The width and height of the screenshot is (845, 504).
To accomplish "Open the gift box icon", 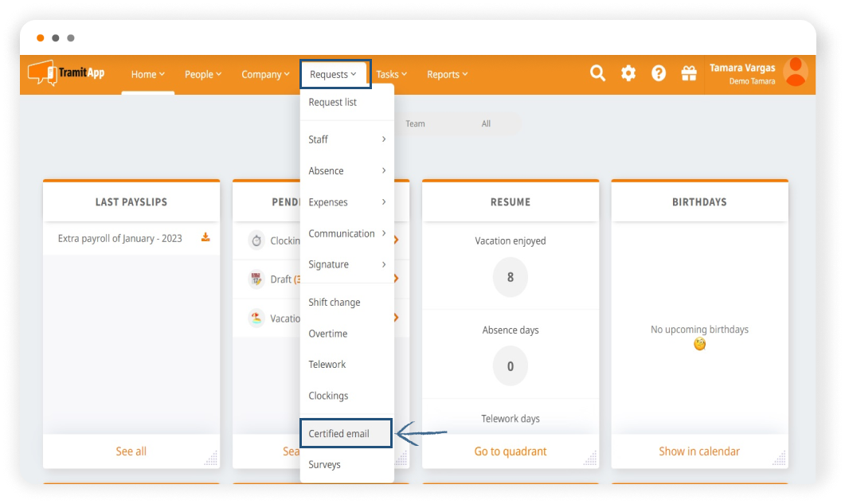I will coord(689,73).
